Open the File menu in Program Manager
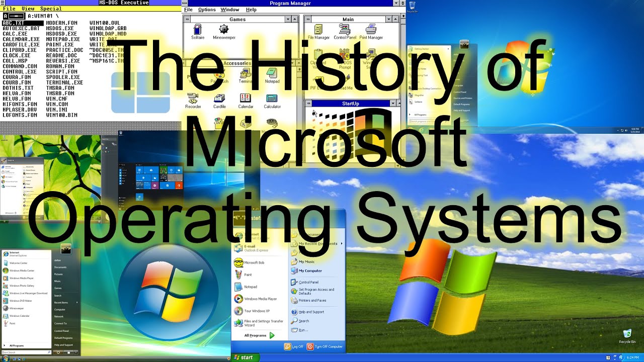This screenshot has height=362, width=644. point(188,10)
